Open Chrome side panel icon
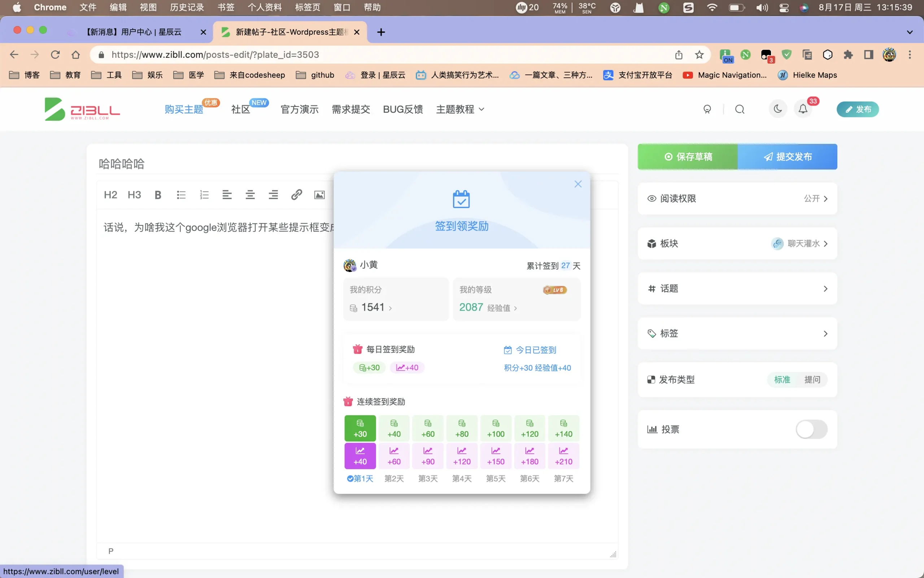The height and width of the screenshot is (578, 924). [869, 55]
